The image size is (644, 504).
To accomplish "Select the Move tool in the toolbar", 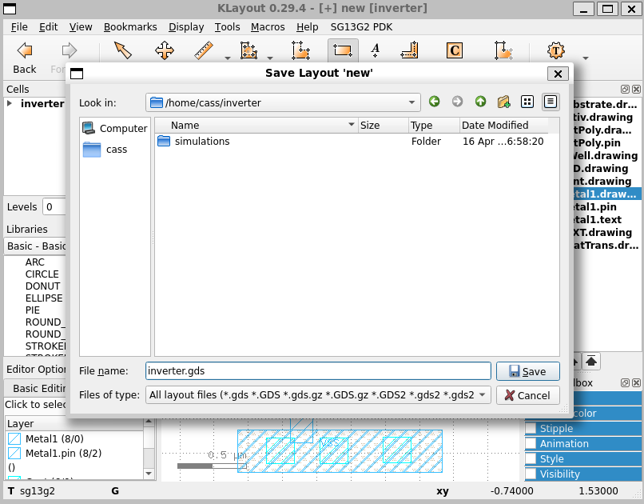I will click(165, 51).
